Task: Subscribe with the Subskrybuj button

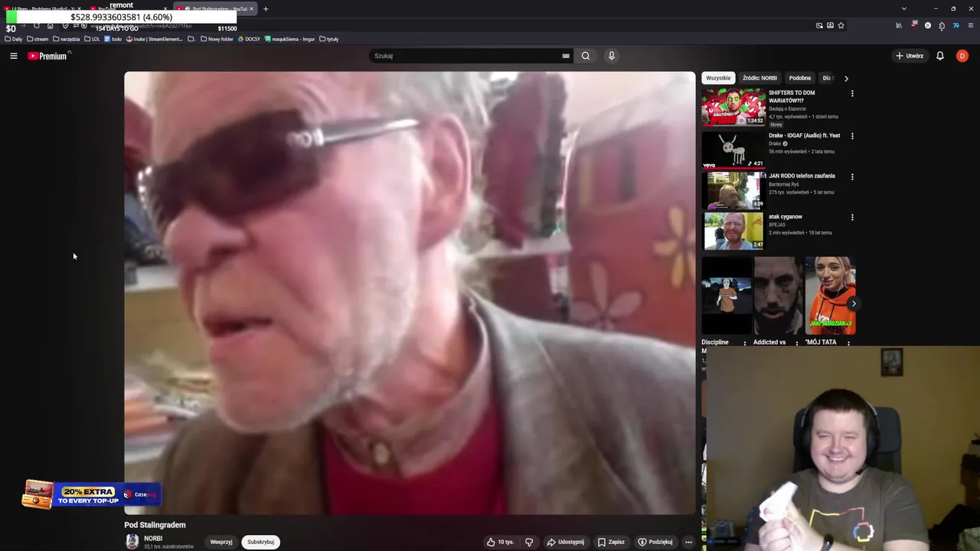Action: click(260, 542)
